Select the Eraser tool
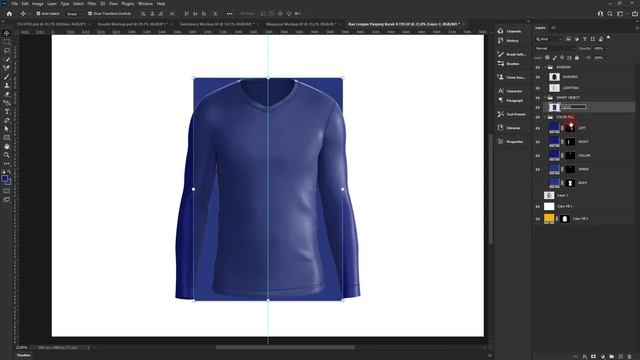This screenshot has width=640, height=360. (7, 94)
